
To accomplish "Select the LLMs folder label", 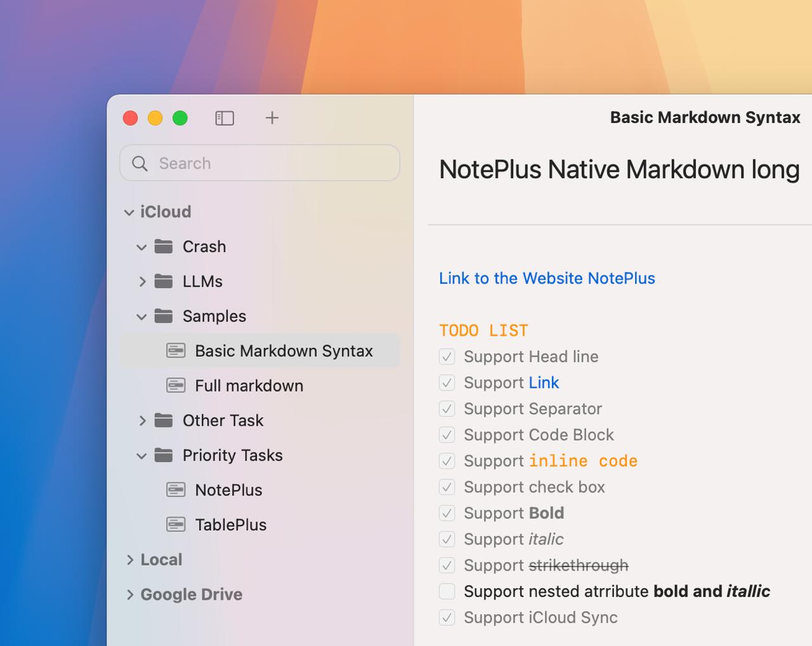I will click(202, 281).
